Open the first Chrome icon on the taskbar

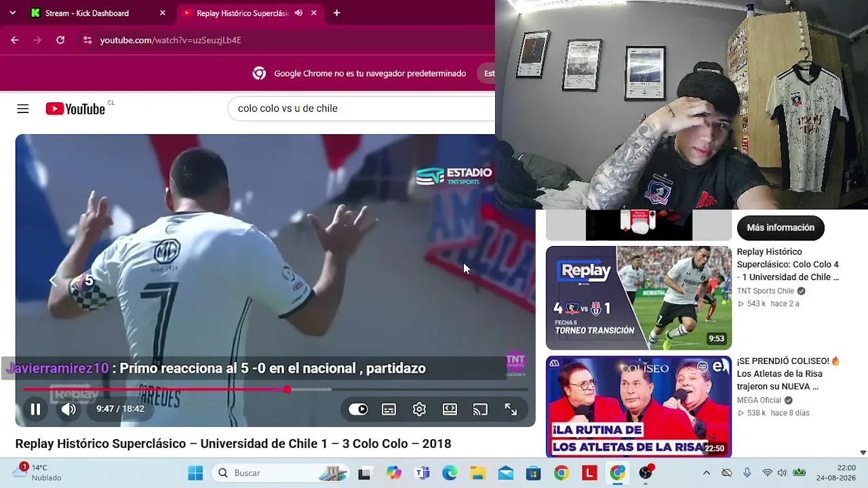561,473
